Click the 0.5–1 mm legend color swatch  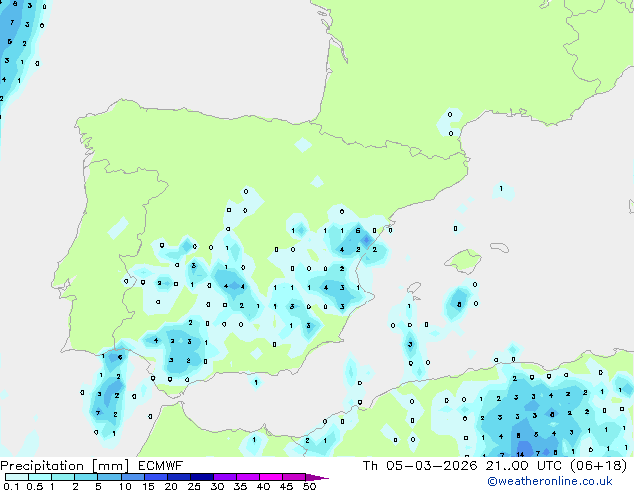pyautogui.click(x=40, y=477)
